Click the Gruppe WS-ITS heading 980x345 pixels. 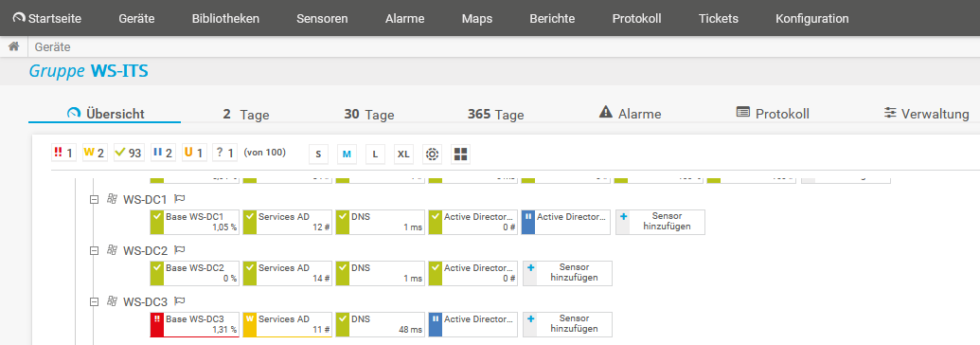(x=89, y=71)
